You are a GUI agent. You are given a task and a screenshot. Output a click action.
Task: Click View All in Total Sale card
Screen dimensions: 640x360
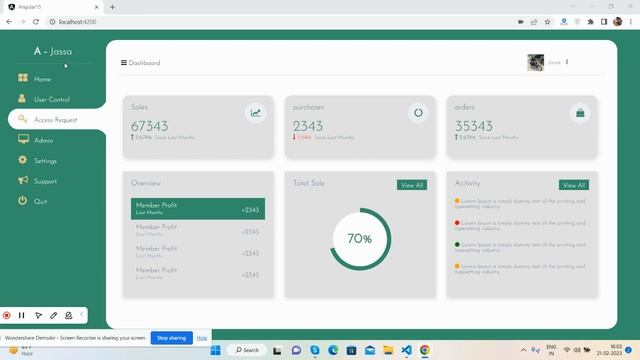[412, 185]
